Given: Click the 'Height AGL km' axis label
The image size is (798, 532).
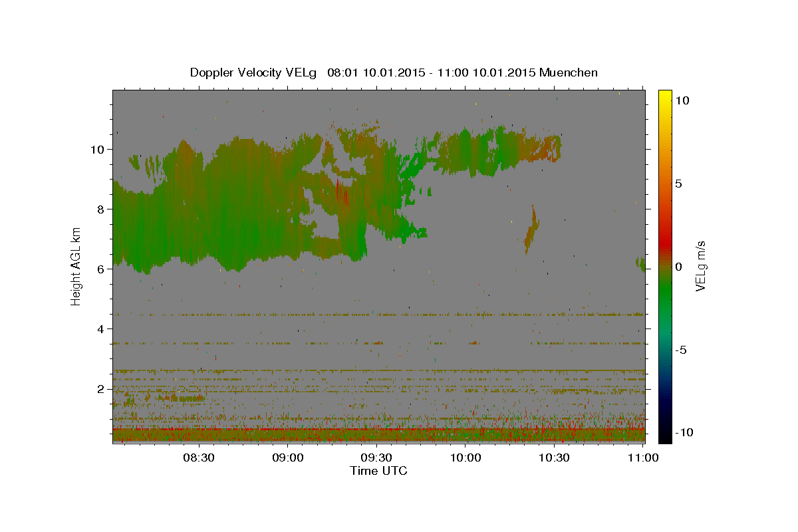Looking at the screenshot, I should tap(76, 267).
